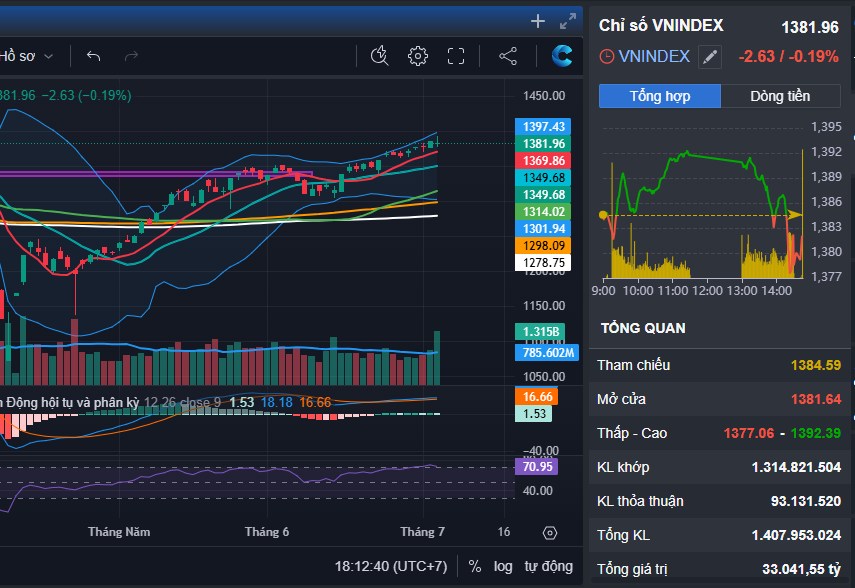Toggle percent scale mode

pos(474,567)
